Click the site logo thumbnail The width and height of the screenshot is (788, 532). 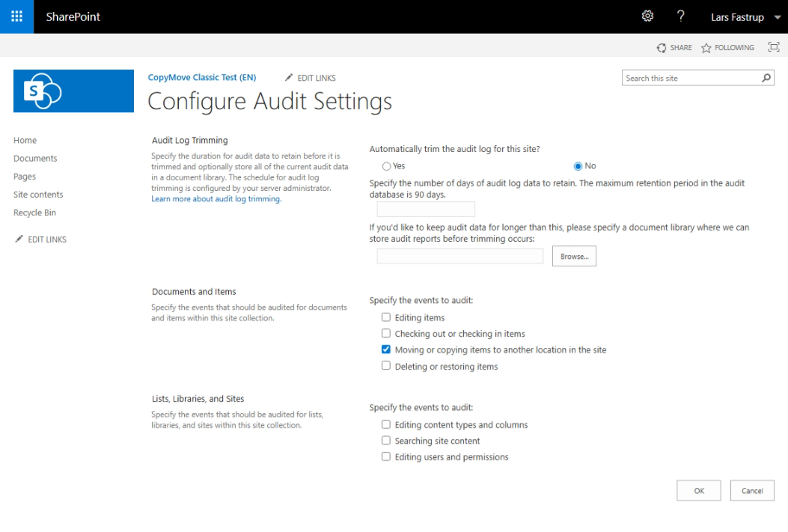pyautogui.click(x=73, y=91)
